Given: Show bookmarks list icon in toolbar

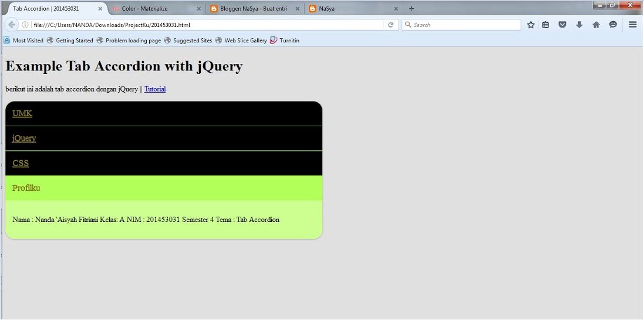Looking at the screenshot, I should pyautogui.click(x=545, y=25).
